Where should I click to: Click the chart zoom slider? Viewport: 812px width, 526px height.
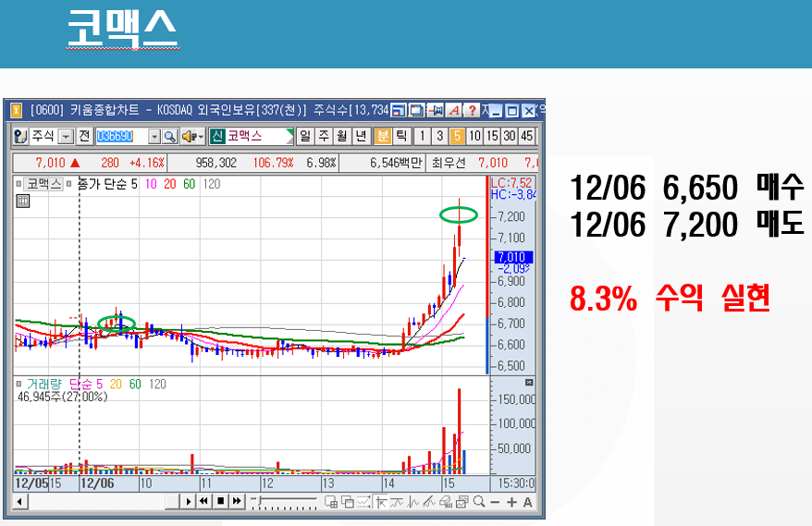point(284,502)
